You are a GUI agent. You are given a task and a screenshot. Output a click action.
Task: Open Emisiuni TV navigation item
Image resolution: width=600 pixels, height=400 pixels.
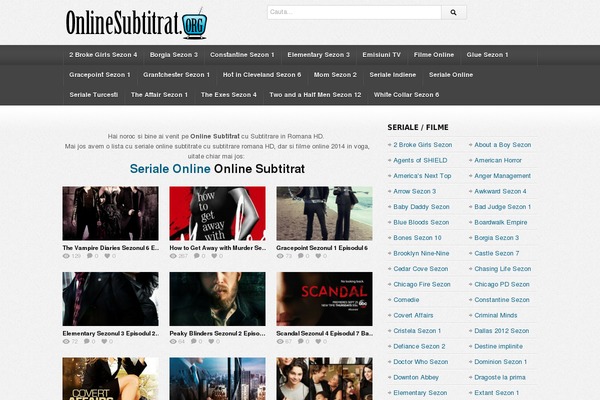(382, 55)
